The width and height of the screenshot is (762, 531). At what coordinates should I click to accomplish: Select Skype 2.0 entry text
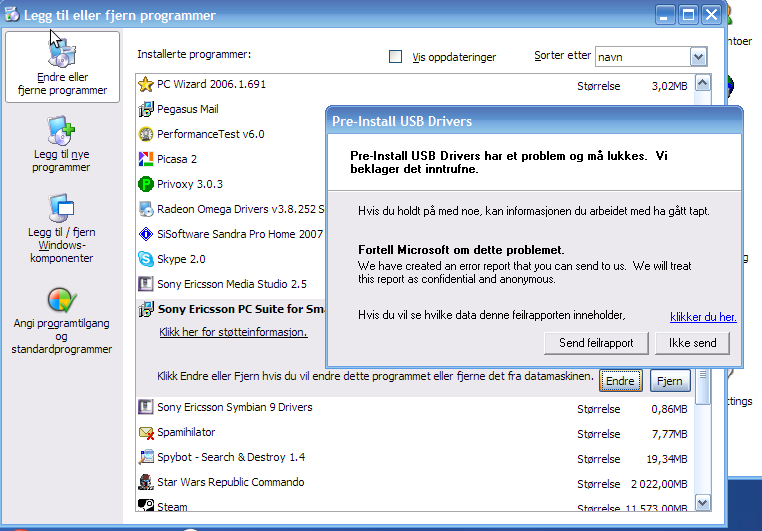click(181, 259)
